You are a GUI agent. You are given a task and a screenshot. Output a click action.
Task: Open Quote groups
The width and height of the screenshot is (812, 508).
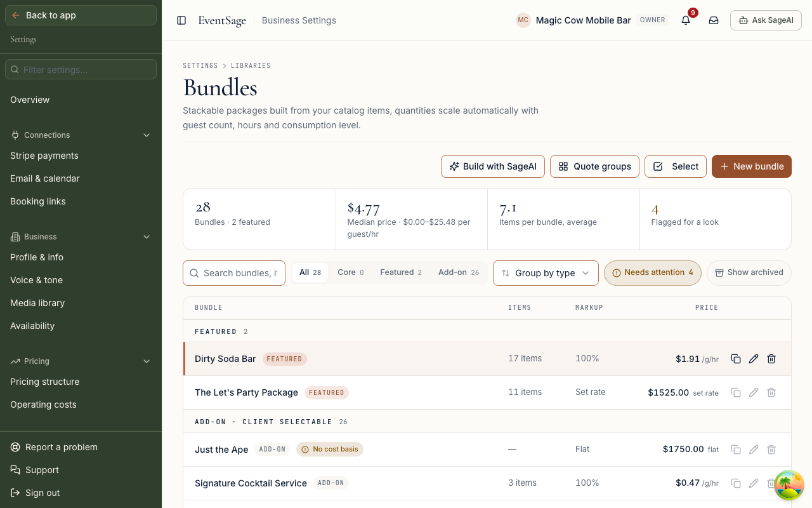click(595, 166)
